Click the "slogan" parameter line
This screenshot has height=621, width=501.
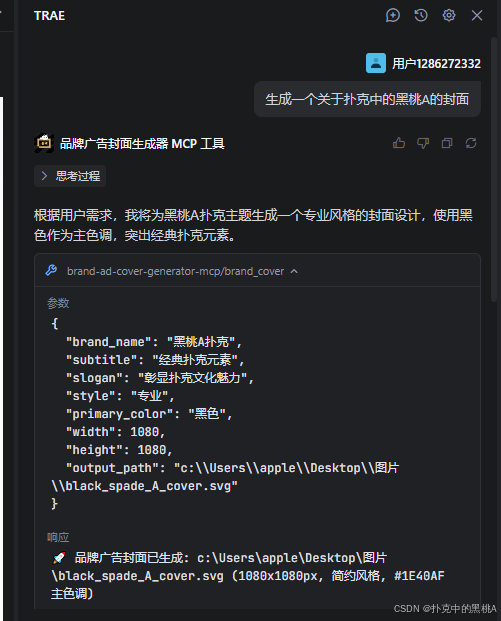coord(160,378)
